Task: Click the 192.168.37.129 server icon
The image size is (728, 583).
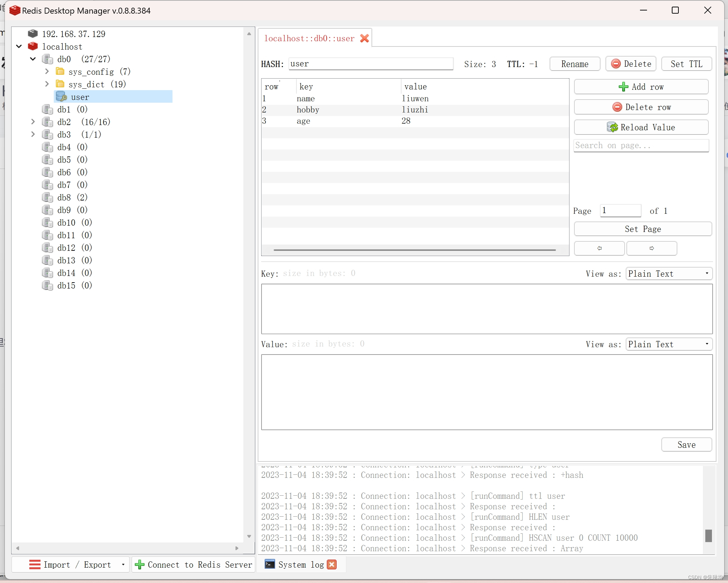Action: (33, 34)
